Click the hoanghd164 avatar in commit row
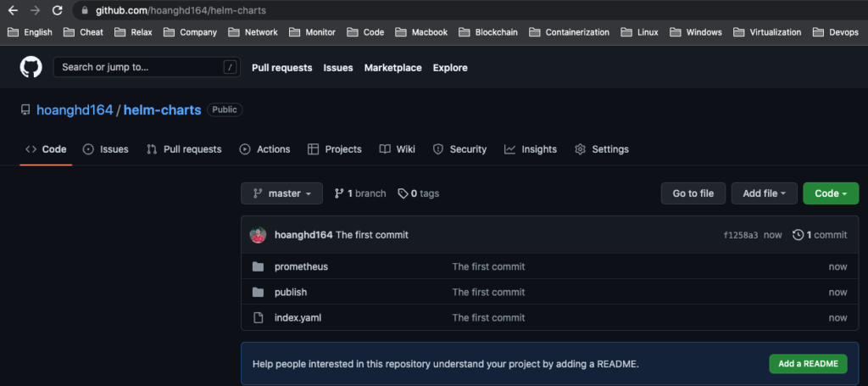Screen dimensions: 868x386 click(258, 235)
